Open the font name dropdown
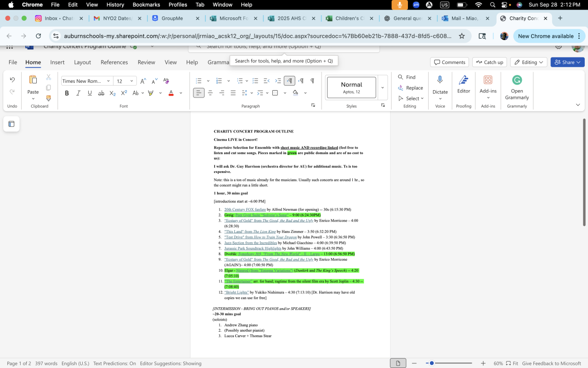Screen dimensions: 588x368 tap(108, 81)
